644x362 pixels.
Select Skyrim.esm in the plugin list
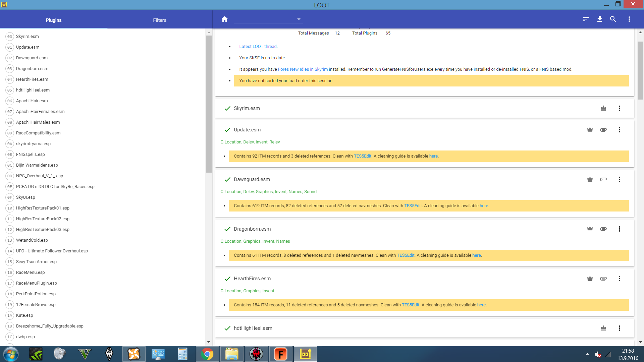(x=103, y=37)
